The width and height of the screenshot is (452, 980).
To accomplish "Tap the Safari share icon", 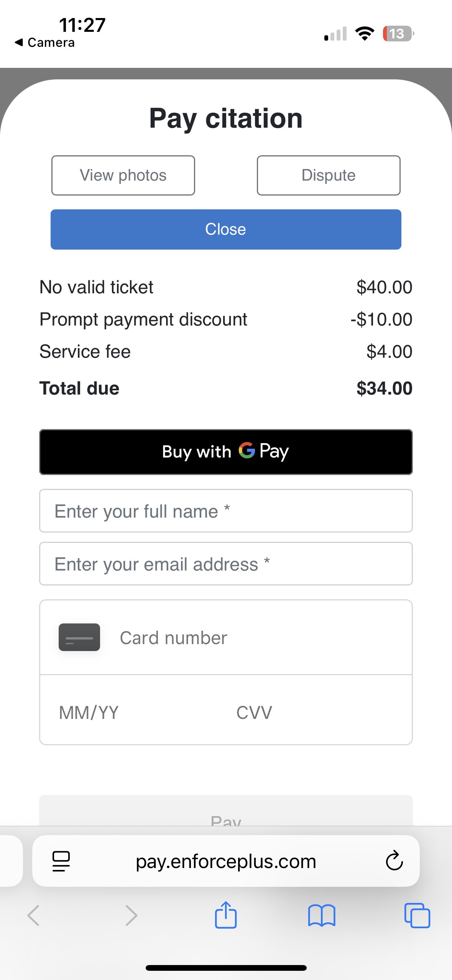I will point(226,915).
